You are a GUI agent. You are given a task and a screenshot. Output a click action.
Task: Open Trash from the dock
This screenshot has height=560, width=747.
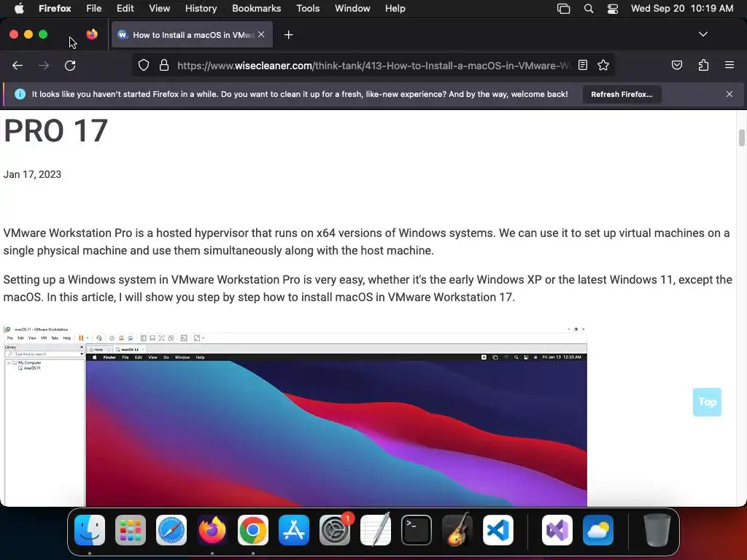[x=657, y=530]
